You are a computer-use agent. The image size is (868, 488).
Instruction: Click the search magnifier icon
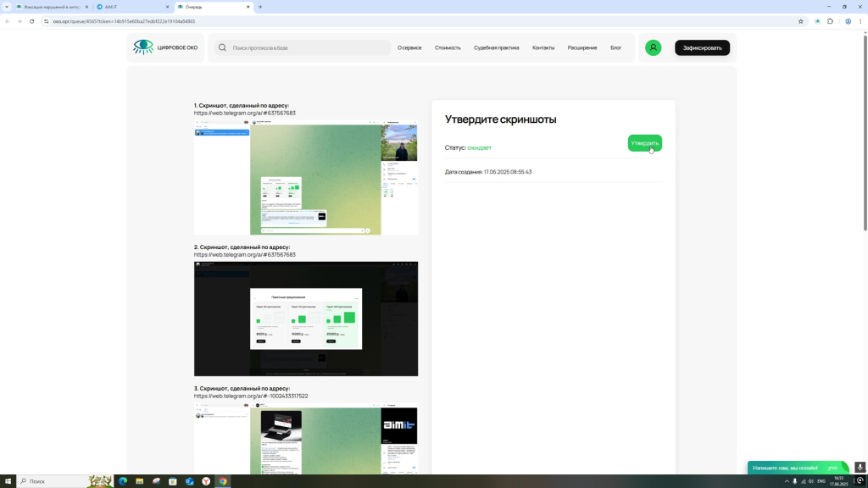pos(222,47)
